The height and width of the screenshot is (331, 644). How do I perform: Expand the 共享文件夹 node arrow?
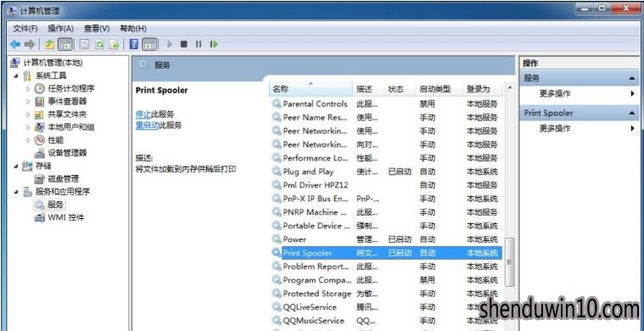pyautogui.click(x=28, y=115)
